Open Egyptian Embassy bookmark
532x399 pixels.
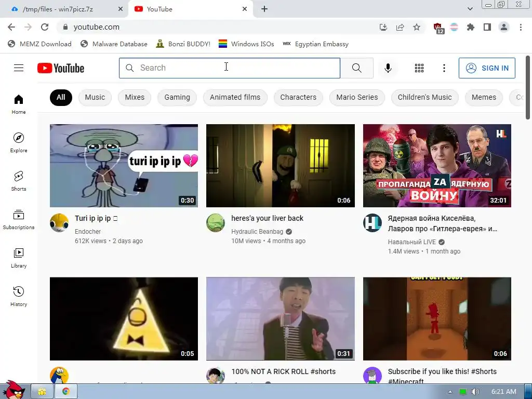(315, 44)
